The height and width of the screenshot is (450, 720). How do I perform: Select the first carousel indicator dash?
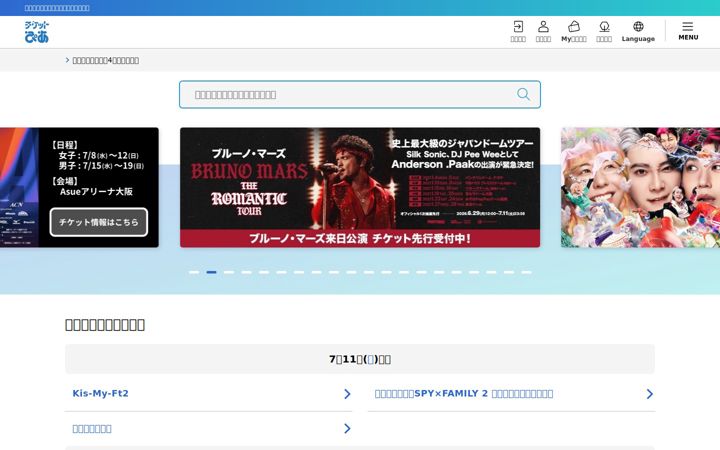(194, 272)
